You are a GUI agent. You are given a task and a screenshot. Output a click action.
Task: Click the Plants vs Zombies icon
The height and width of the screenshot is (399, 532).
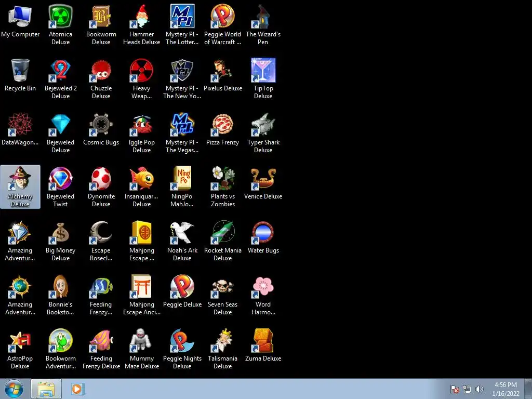(x=222, y=178)
